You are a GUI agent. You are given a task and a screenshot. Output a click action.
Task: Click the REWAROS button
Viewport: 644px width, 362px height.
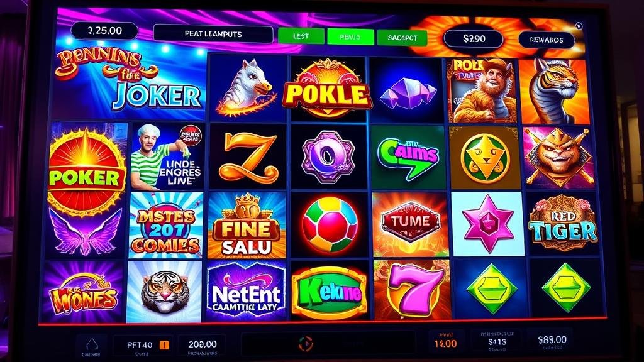point(547,40)
